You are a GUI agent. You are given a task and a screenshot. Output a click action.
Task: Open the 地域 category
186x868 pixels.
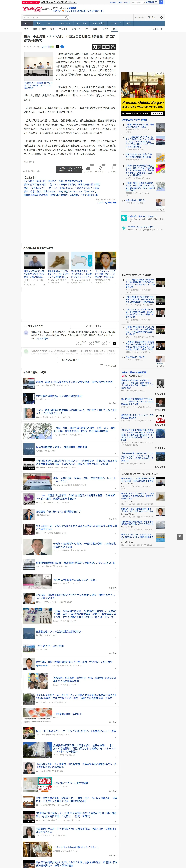click(x=114, y=29)
